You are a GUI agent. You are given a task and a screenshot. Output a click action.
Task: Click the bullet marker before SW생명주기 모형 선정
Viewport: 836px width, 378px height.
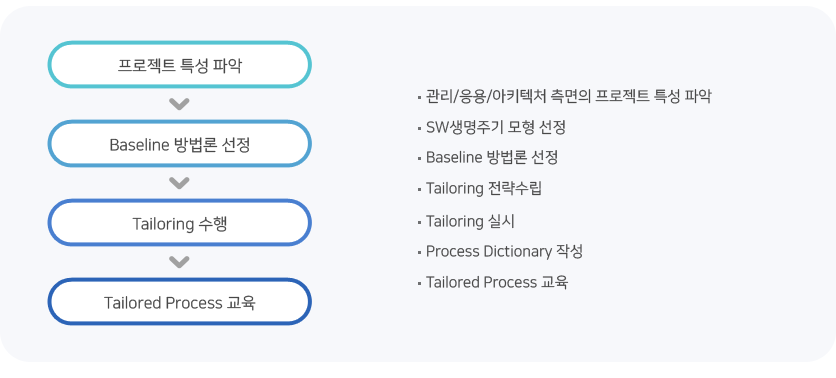(x=420, y=129)
